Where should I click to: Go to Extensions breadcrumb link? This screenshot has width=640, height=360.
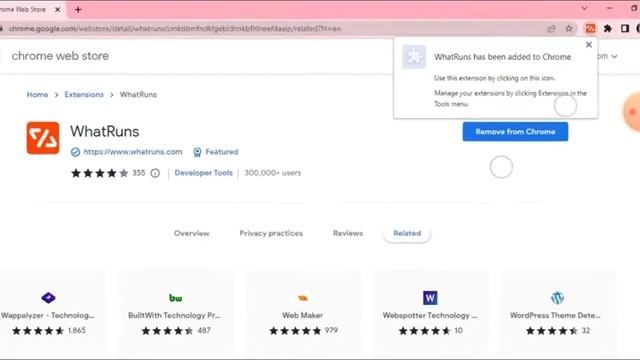[84, 95]
